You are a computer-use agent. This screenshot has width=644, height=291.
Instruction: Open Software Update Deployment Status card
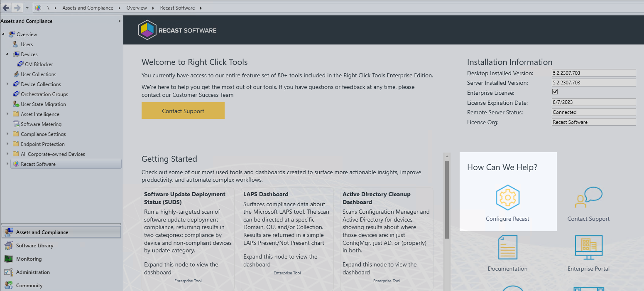pos(188,239)
